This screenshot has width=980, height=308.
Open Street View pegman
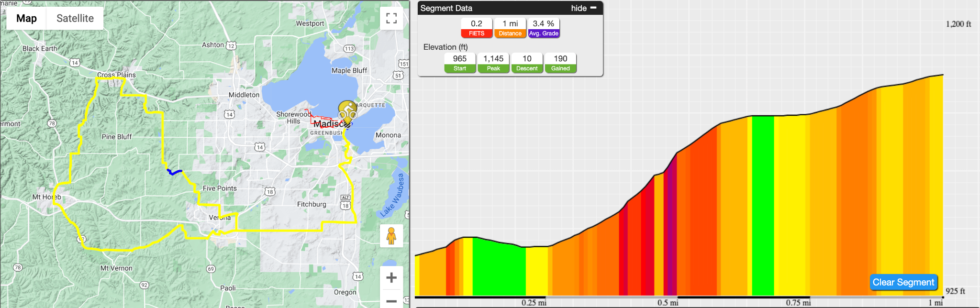(x=391, y=236)
